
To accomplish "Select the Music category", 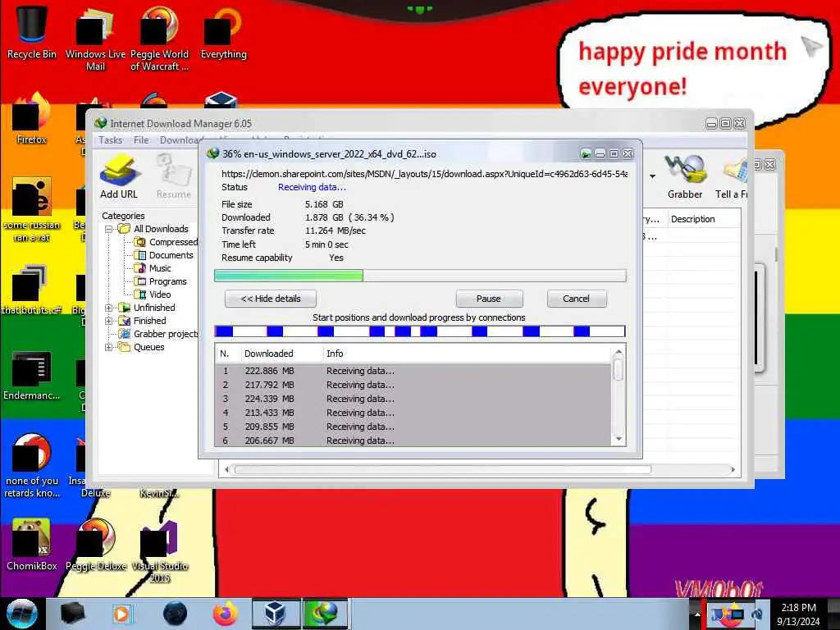I will click(x=160, y=268).
